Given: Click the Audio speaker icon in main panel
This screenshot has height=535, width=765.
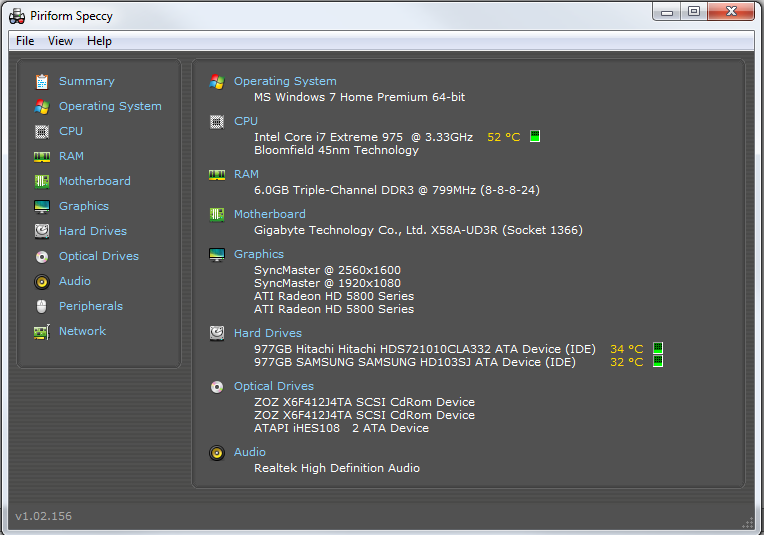Looking at the screenshot, I should pos(217,453).
